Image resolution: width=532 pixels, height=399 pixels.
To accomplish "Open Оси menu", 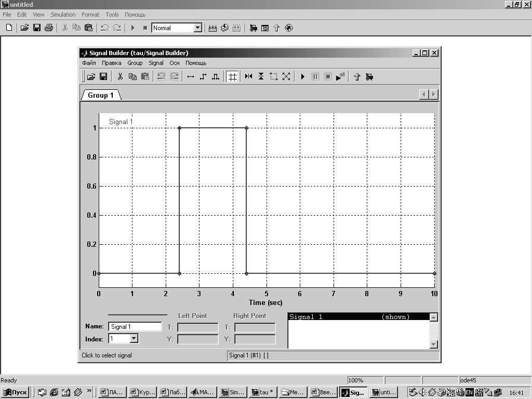I will (x=175, y=63).
